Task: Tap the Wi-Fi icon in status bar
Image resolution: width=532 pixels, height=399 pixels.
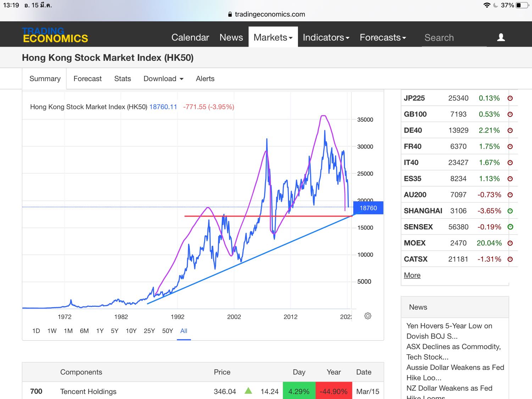Action: pos(487,5)
